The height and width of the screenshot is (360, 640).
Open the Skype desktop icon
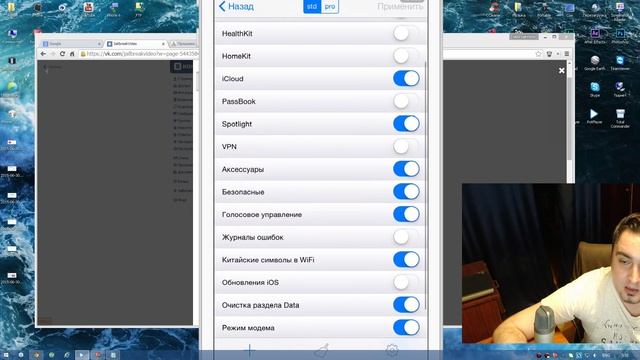coord(595,89)
